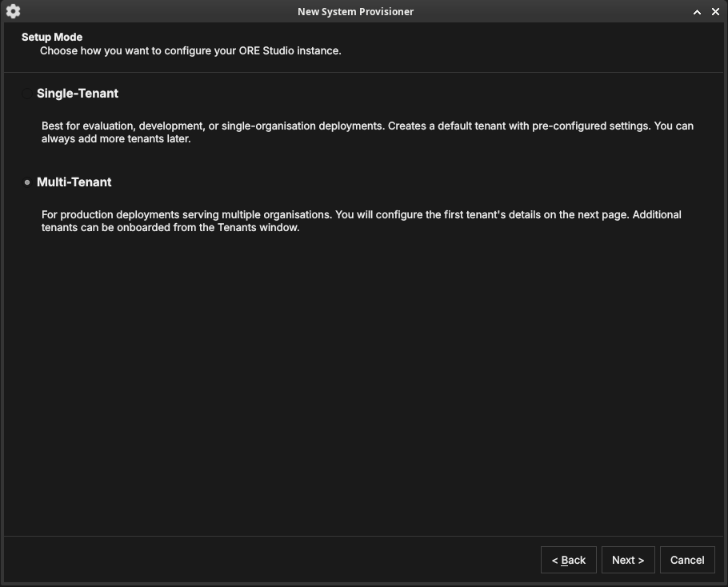Click the New System Provisioner title text
728x587 pixels.
[x=356, y=12]
